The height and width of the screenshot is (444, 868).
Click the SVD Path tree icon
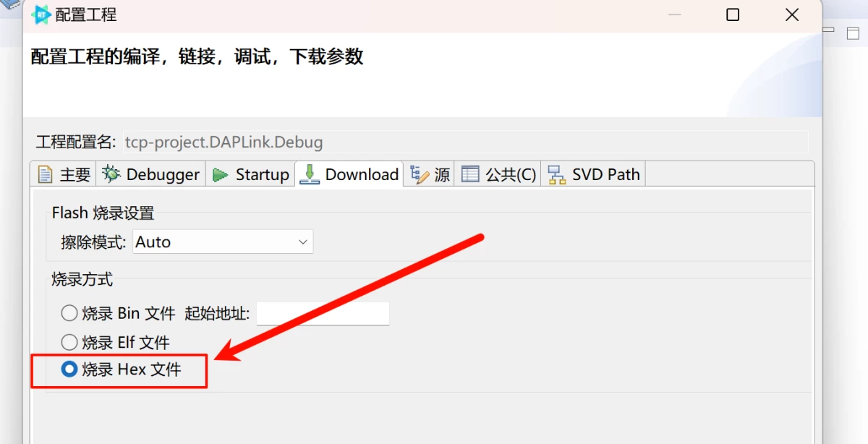tap(556, 175)
